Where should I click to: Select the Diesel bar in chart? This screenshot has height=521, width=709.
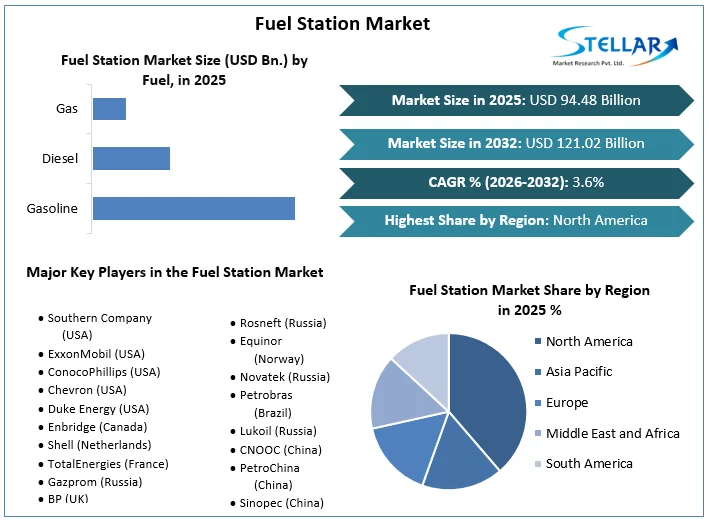(x=132, y=158)
